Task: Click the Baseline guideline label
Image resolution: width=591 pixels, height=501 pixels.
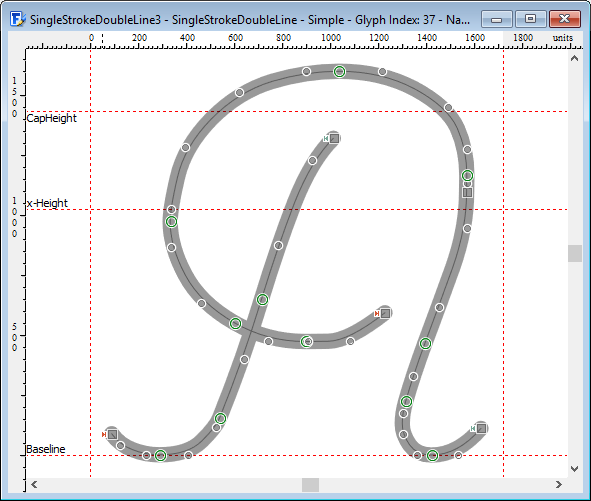Action: click(46, 449)
